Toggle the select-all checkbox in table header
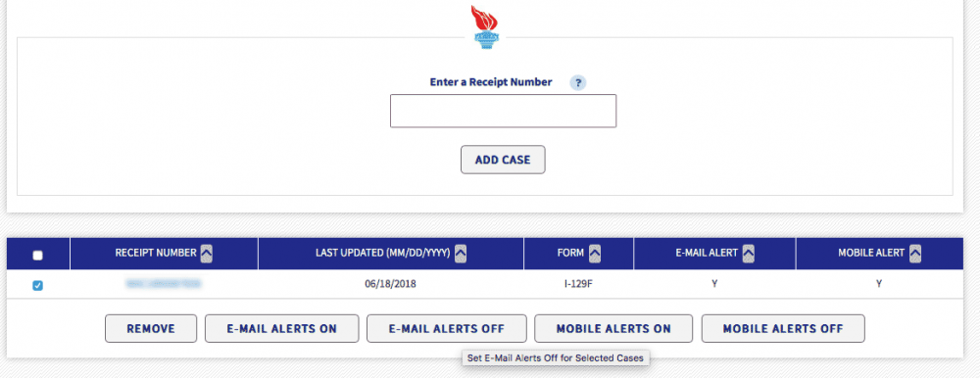Screen dimensions: 980x378 click(37, 255)
